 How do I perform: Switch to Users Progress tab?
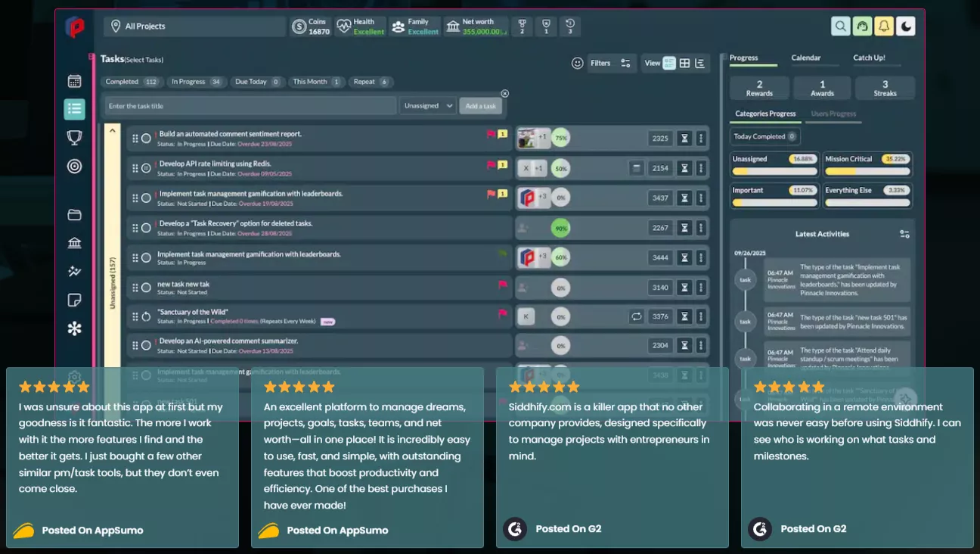[x=833, y=114]
